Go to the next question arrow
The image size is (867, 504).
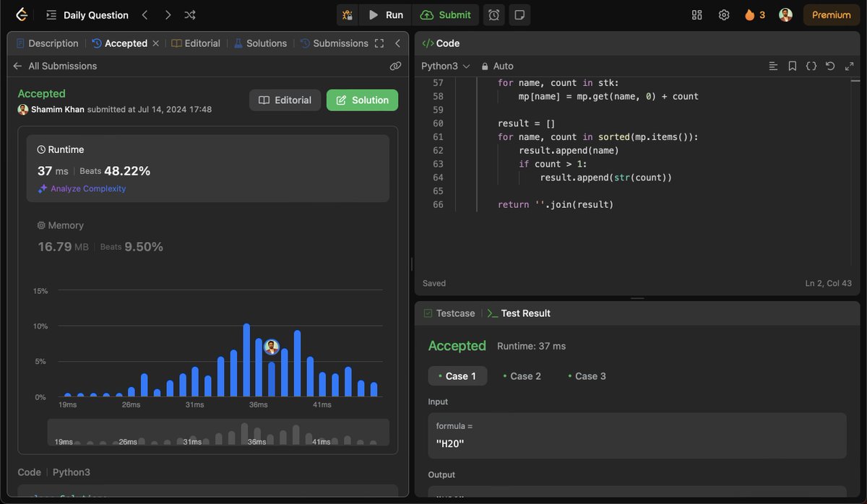click(168, 15)
